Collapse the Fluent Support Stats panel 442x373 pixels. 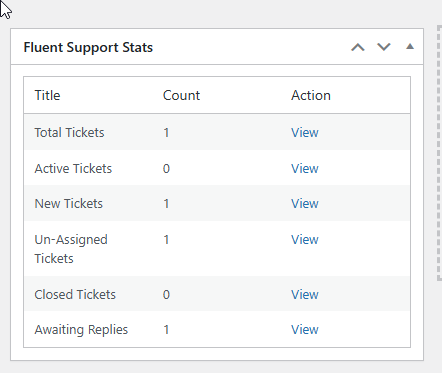[x=410, y=47]
